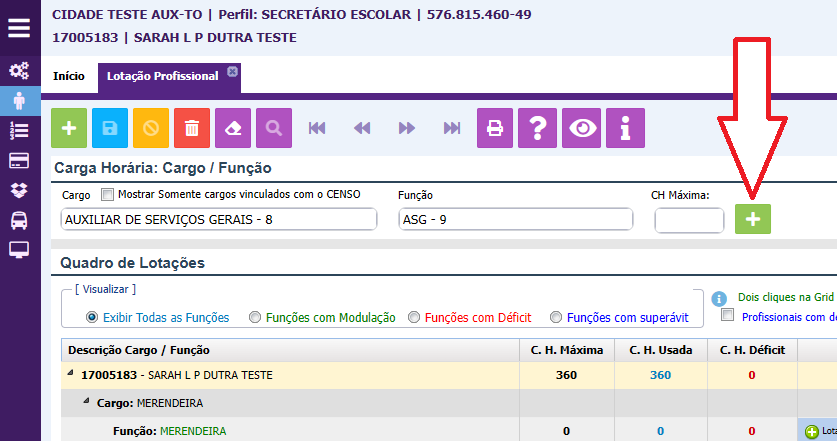Click the orange cancel icon
The height and width of the screenshot is (442, 838).
click(151, 129)
